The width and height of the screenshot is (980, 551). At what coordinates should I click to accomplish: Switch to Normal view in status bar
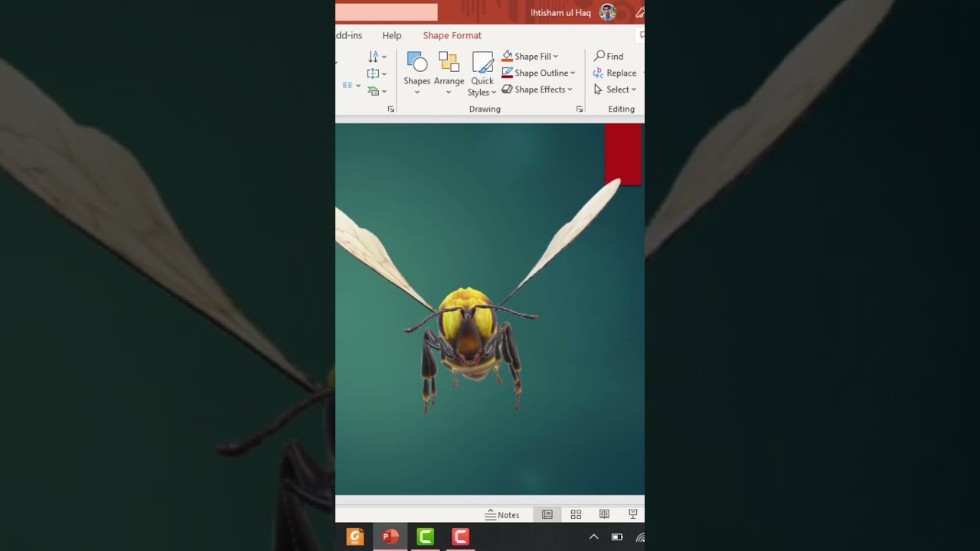pyautogui.click(x=547, y=515)
